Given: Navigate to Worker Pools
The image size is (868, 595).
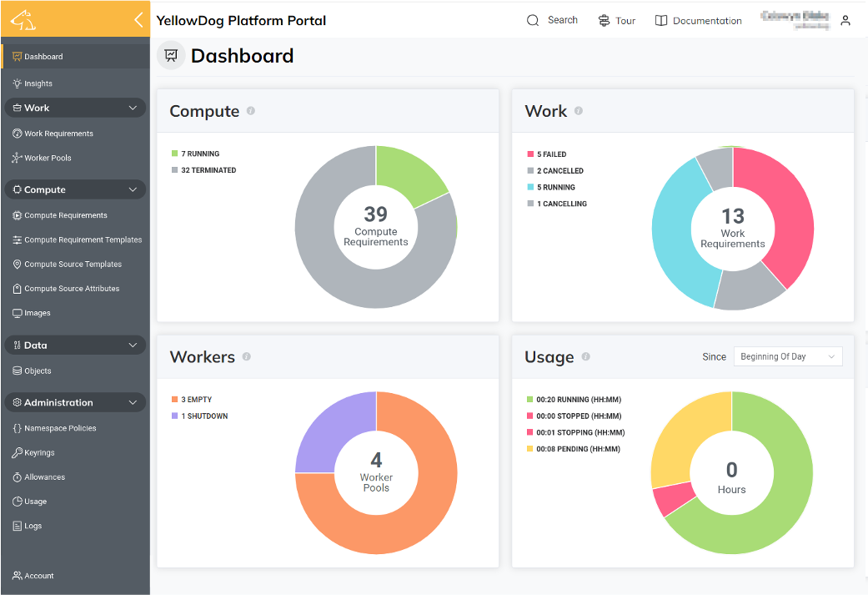Looking at the screenshot, I should click(x=48, y=158).
